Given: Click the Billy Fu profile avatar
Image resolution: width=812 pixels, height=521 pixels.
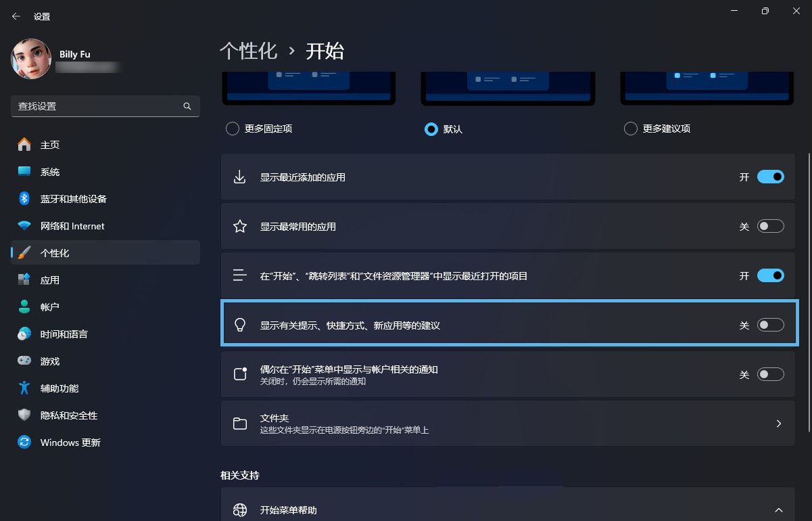Looking at the screenshot, I should pos(31,59).
